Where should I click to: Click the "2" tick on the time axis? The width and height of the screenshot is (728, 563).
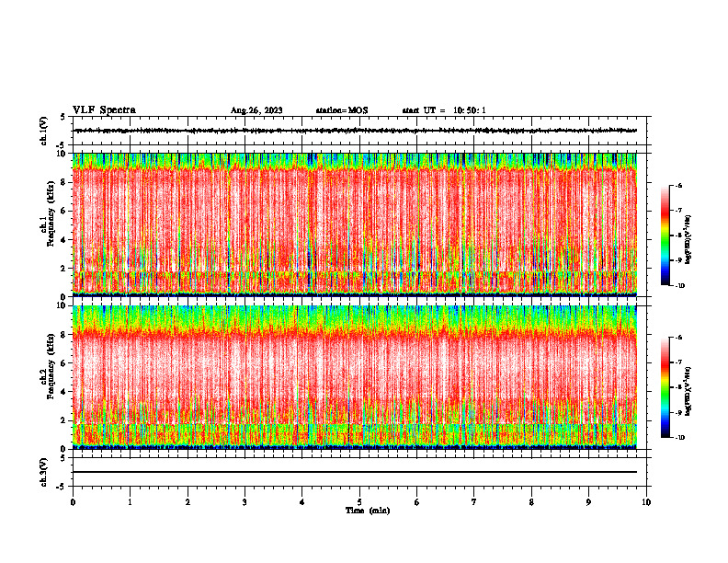coord(188,502)
